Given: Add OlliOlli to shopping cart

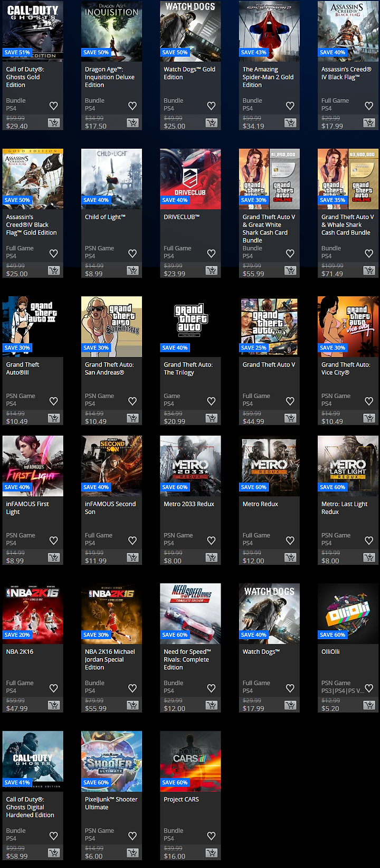Looking at the screenshot, I should [x=369, y=705].
